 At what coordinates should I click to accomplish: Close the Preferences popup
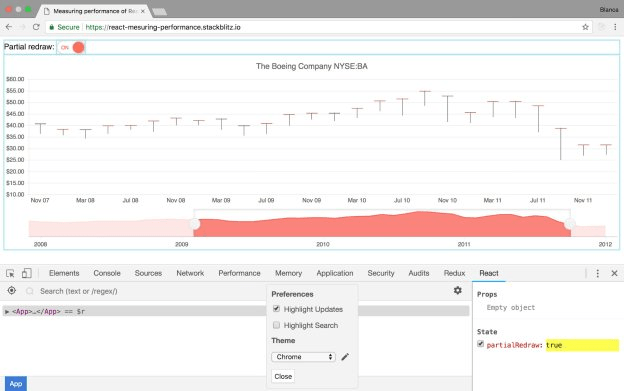point(283,376)
